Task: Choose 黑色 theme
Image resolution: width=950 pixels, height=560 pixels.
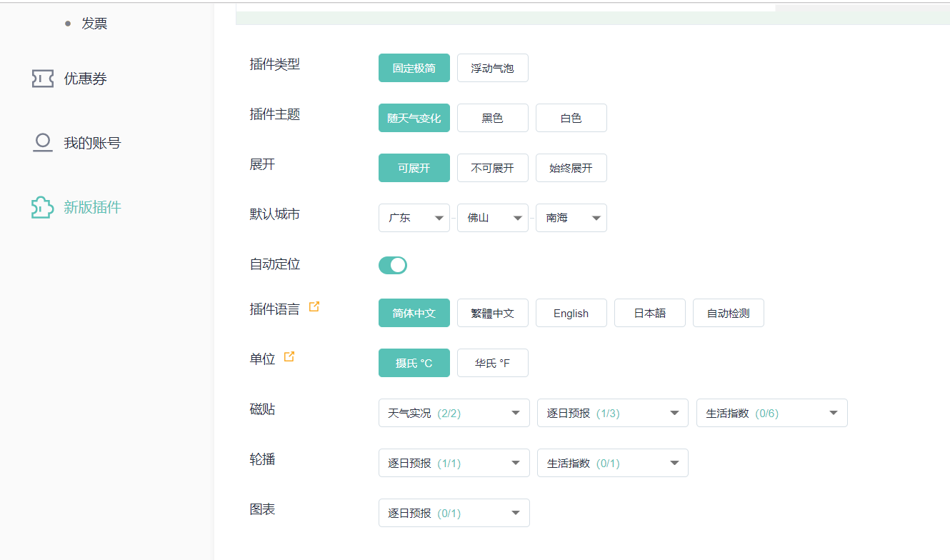Action: (x=493, y=118)
